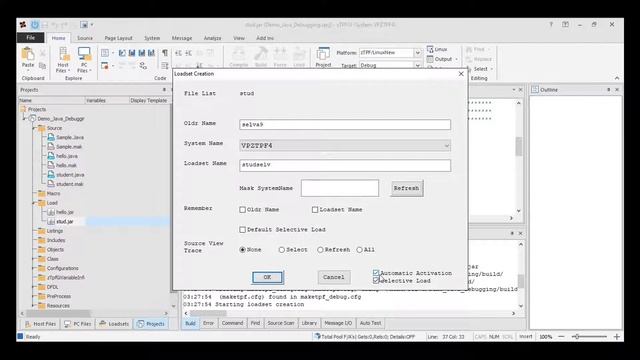Check the Remember Oldr Name checkbox

click(x=242, y=209)
